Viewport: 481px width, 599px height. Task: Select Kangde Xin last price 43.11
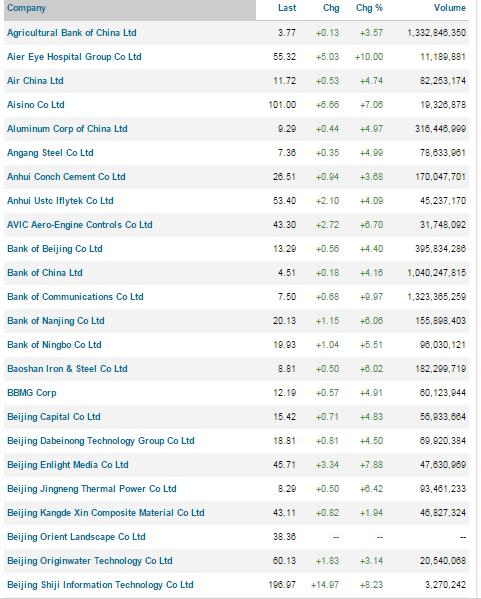[x=284, y=513]
